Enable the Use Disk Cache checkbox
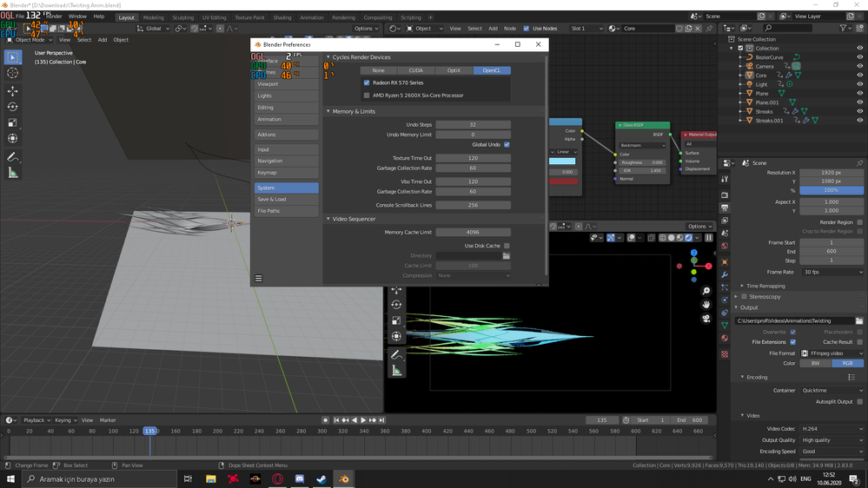 click(507, 246)
